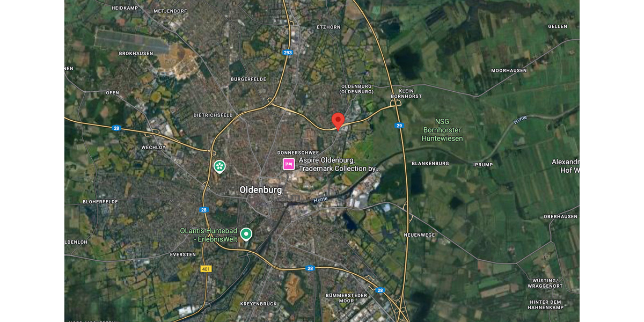Click the Oldenburg city name label
The image size is (644, 322).
click(261, 189)
